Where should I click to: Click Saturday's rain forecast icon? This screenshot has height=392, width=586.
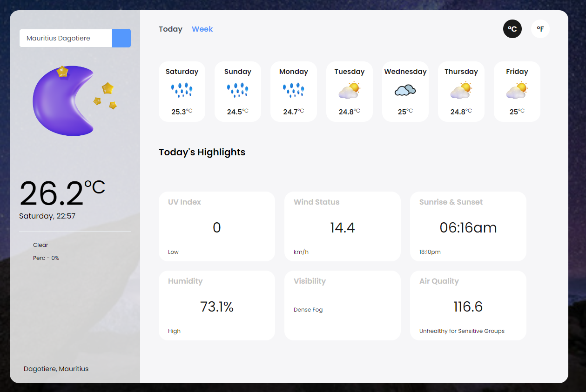click(182, 90)
